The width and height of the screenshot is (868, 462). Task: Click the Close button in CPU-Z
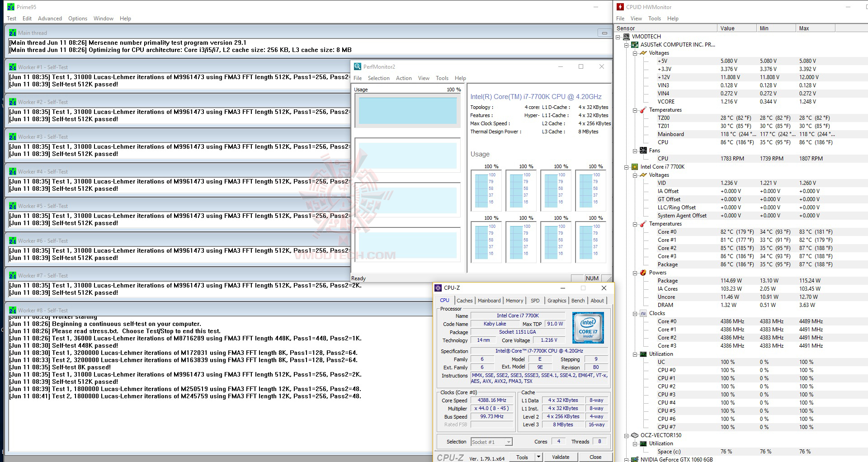[x=595, y=457]
